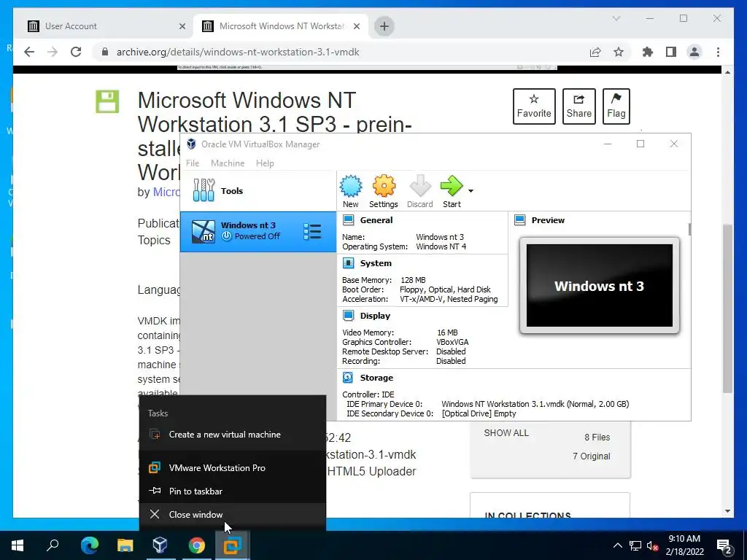747x560 pixels.
Task: Click the SHOW ALL files link
Action: click(506, 433)
